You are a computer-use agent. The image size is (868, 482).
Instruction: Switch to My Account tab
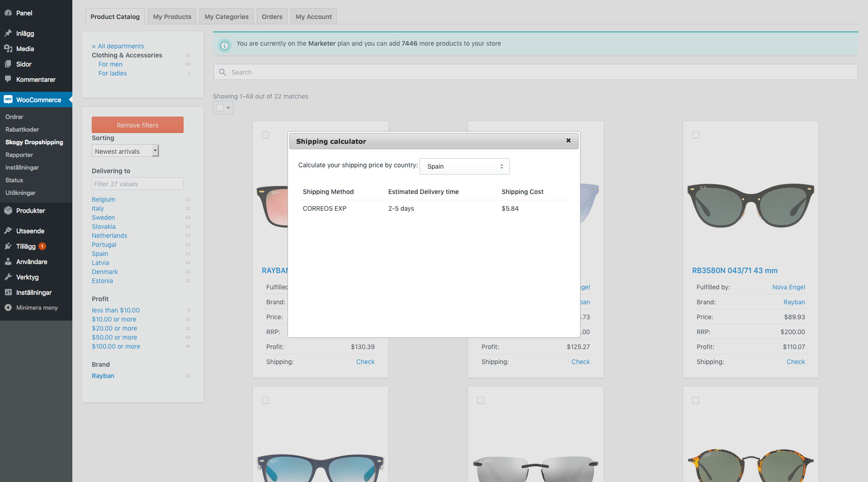point(314,17)
